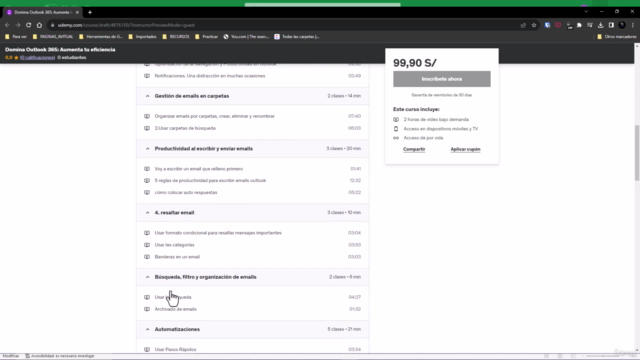Click the calificaciones ratings link
The image size is (640, 360).
click(37, 58)
